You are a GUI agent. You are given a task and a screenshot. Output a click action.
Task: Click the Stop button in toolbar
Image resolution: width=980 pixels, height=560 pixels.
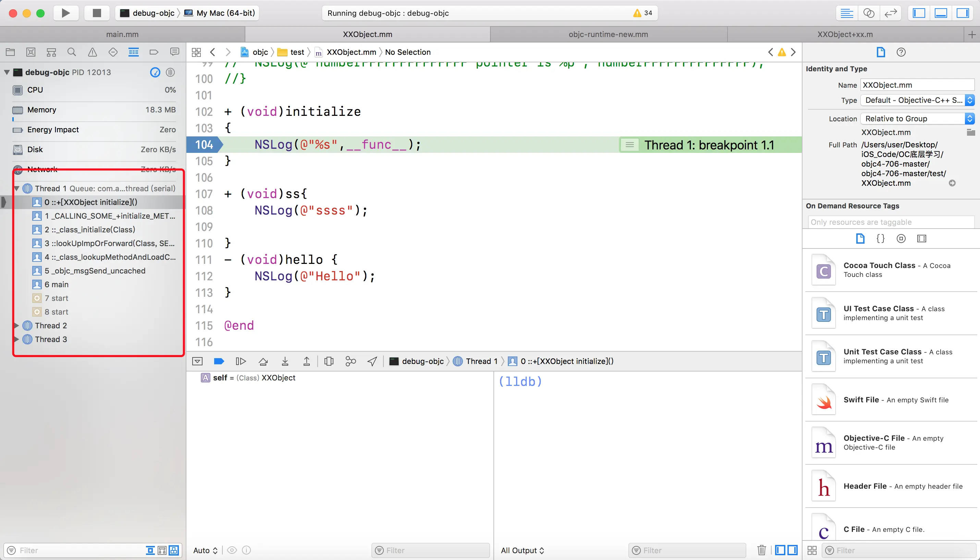tap(97, 13)
